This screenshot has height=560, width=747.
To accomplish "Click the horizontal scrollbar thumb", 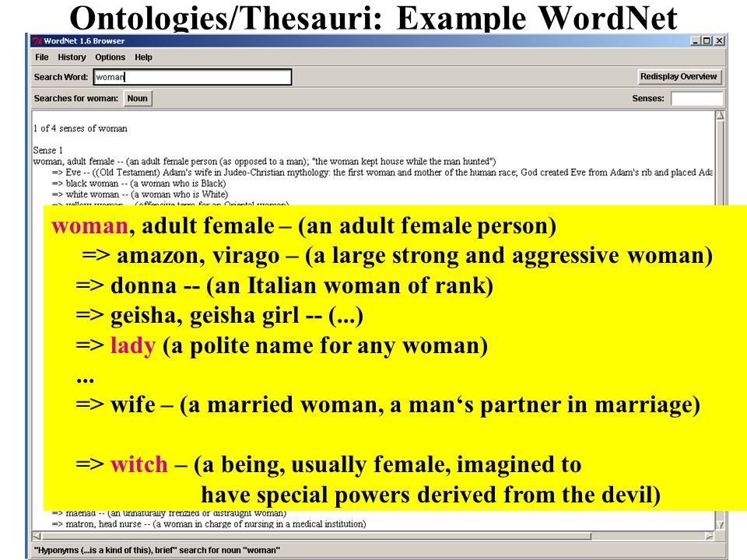I will (x=317, y=536).
